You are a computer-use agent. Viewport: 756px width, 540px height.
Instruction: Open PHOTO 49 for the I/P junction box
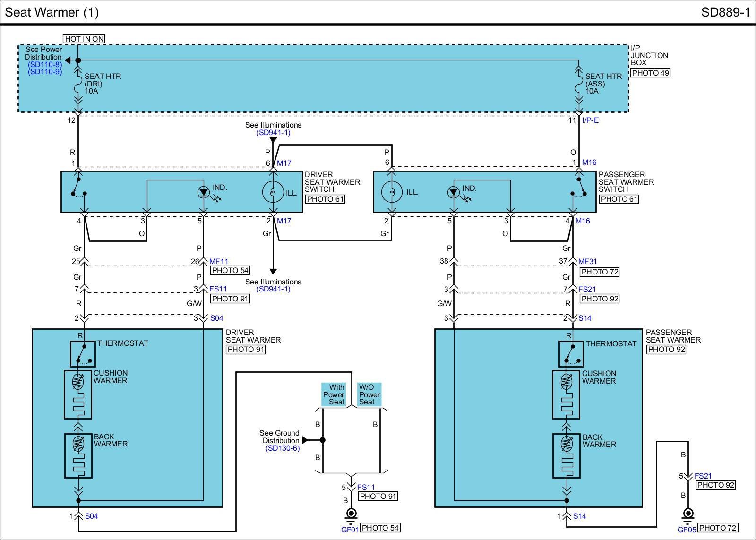(x=651, y=73)
